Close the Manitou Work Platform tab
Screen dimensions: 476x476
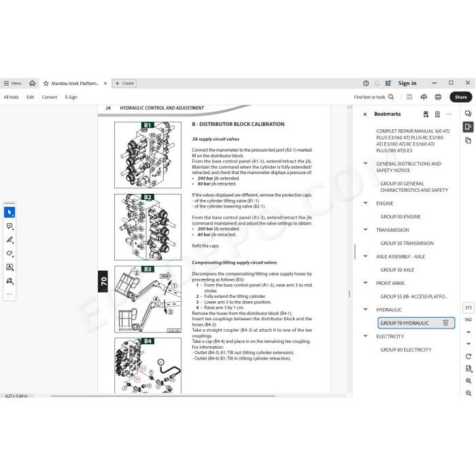point(105,83)
